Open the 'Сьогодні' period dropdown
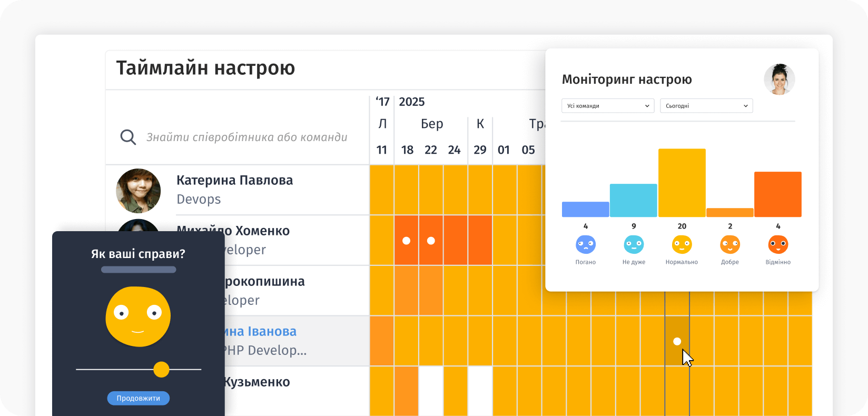 point(706,106)
